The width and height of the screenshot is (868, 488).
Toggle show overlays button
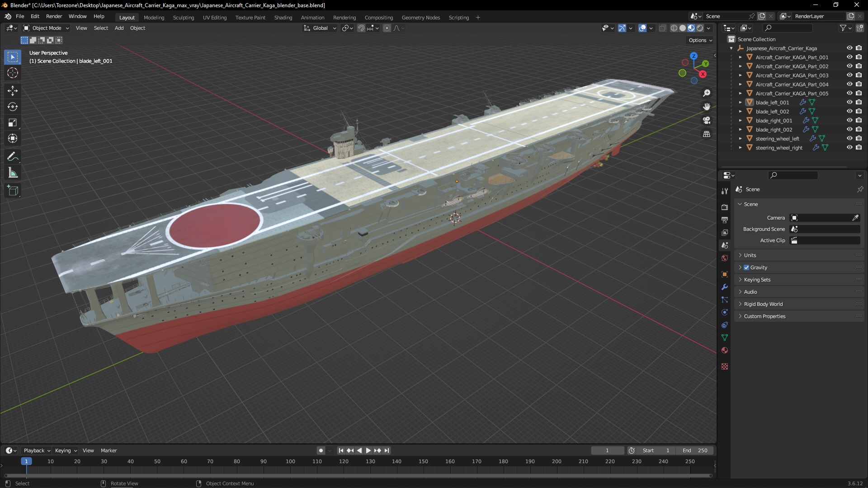[642, 28]
